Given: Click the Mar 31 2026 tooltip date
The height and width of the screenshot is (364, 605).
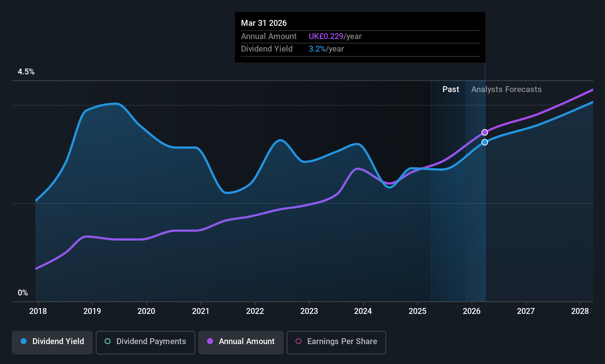Looking at the screenshot, I should tap(264, 23).
